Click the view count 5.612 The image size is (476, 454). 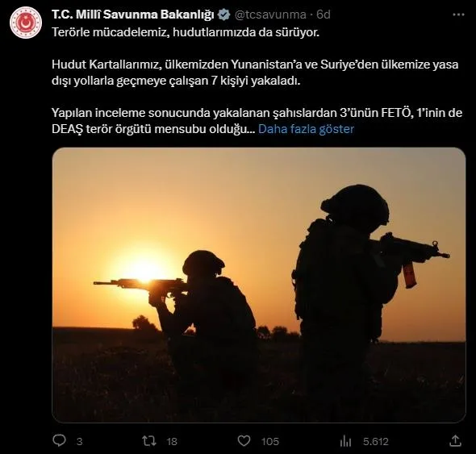coord(376,441)
